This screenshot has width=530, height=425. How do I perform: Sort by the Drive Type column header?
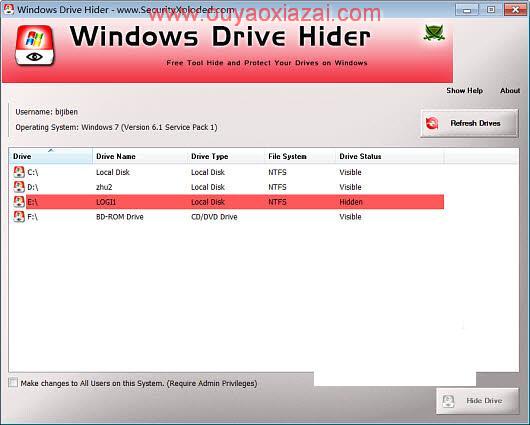tap(226, 156)
